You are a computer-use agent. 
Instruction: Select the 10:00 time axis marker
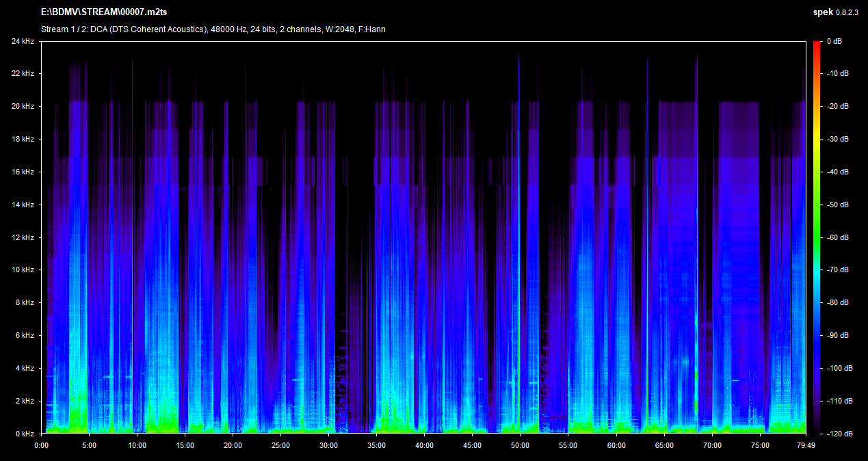click(x=137, y=445)
